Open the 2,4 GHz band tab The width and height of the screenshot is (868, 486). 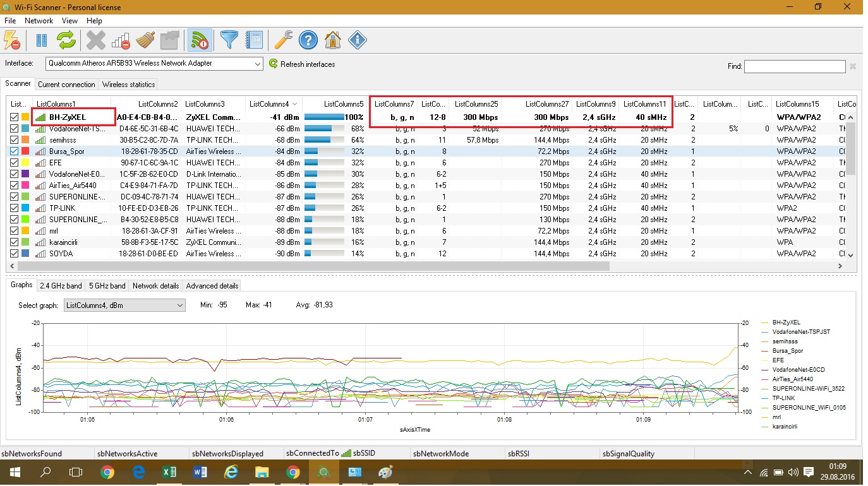pyautogui.click(x=61, y=286)
